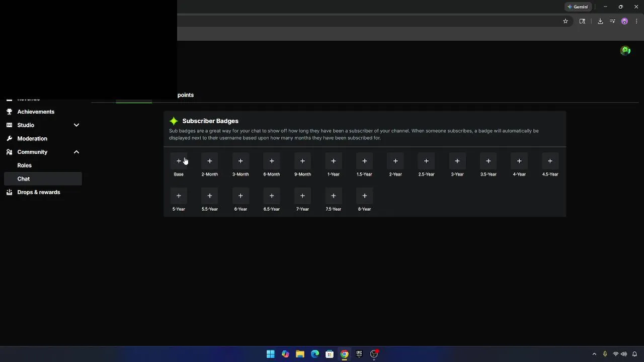Screen dimensions: 644x362
Task: Show hidden system tray icons
Action: pos(594,354)
